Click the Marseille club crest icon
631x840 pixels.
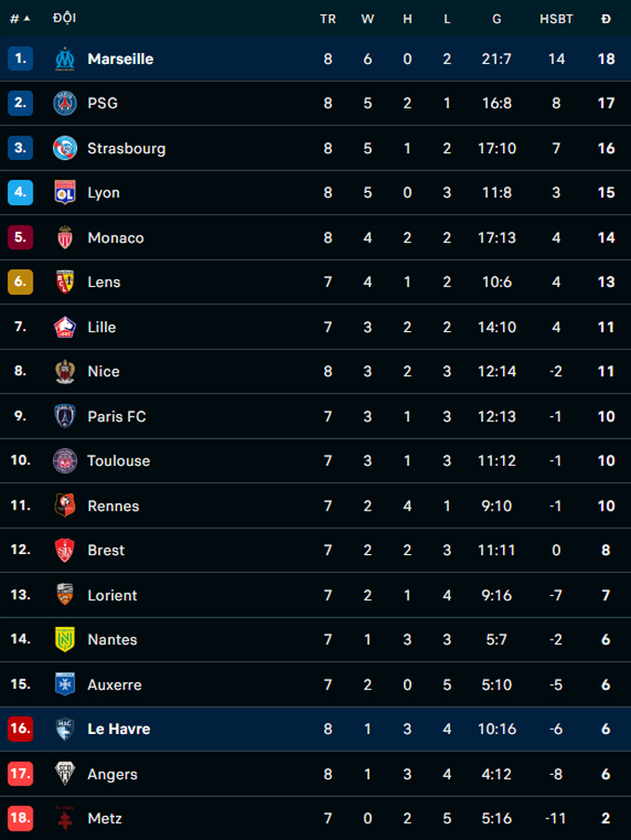coord(65,58)
